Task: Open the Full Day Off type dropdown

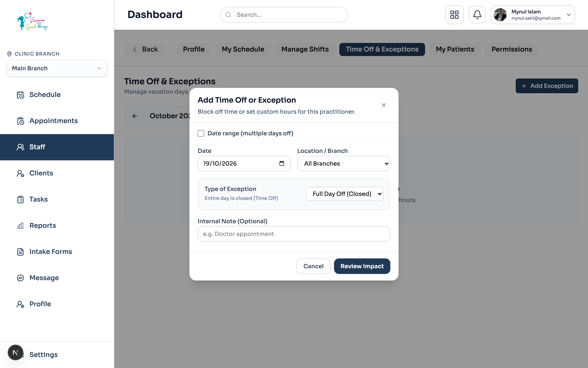Action: pos(345,194)
